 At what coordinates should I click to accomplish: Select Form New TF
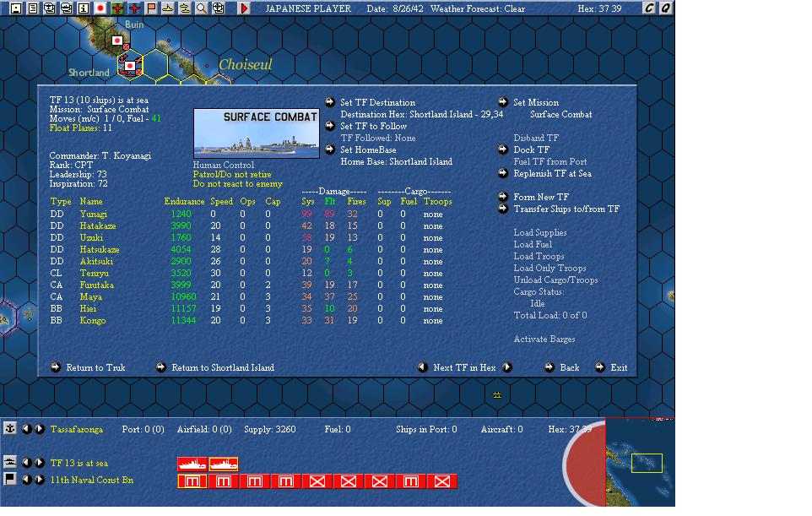(x=541, y=197)
